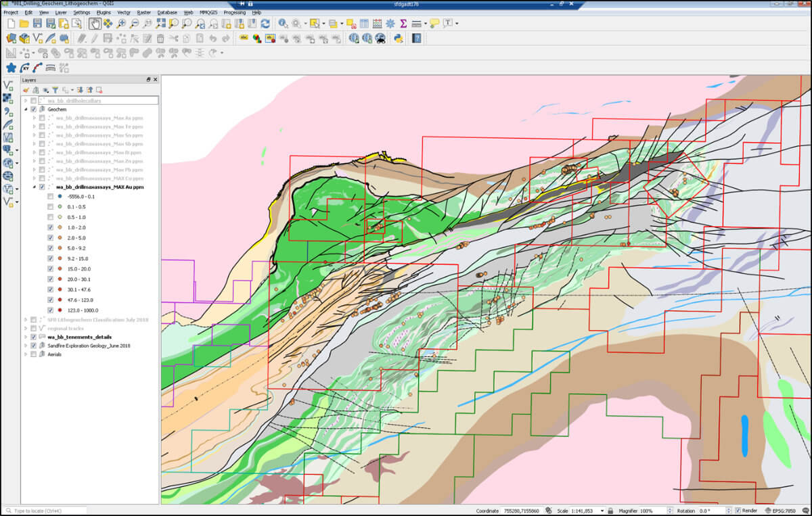
Task: Collapse the Geochem layer group
Action: [27, 109]
